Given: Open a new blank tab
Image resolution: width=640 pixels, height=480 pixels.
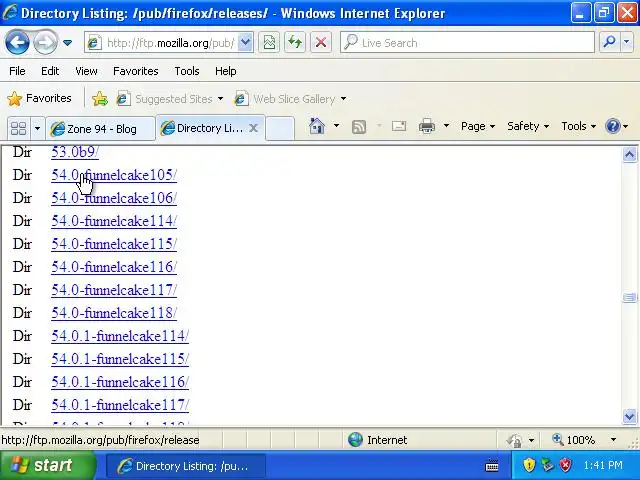Looking at the screenshot, I should coord(280,128).
